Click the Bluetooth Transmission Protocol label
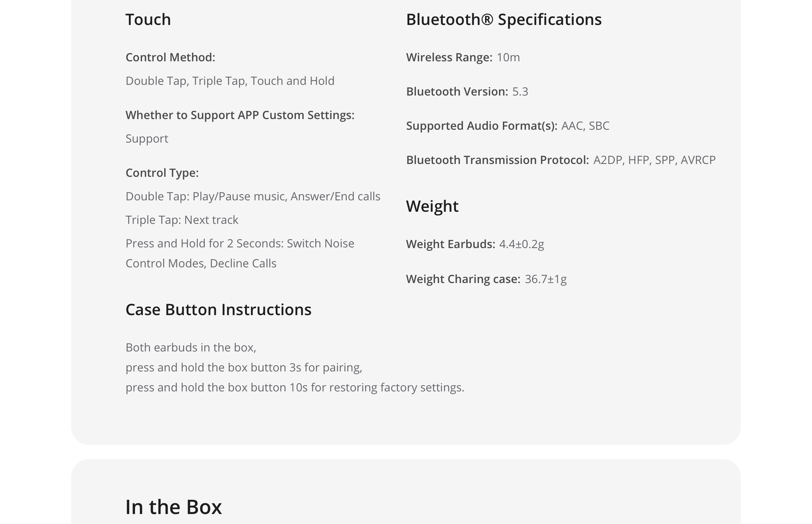 [497, 160]
